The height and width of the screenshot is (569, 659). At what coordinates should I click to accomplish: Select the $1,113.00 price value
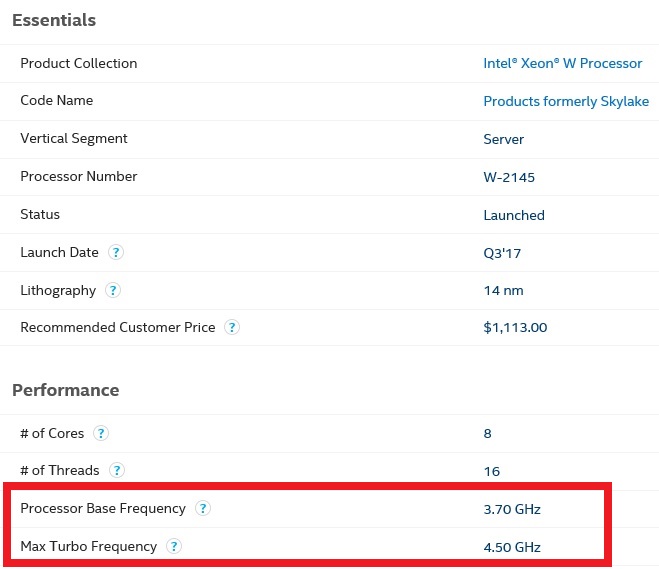[x=515, y=328]
